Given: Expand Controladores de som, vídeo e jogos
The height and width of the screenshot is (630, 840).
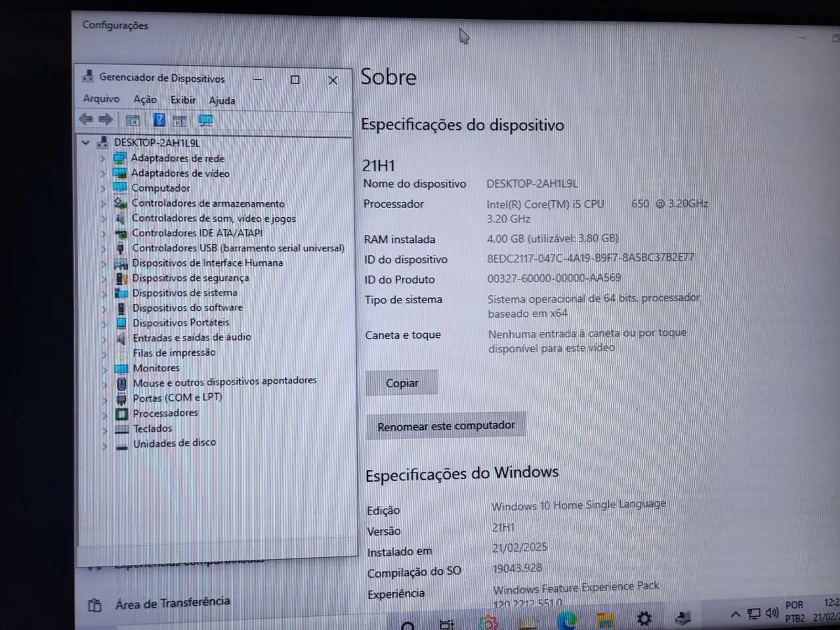Looking at the screenshot, I should click(103, 219).
